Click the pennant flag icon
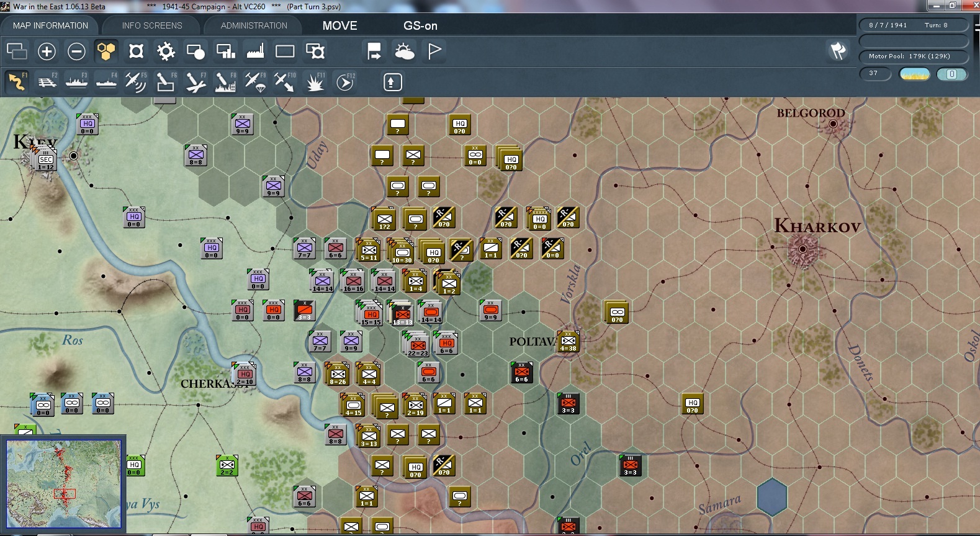 (x=434, y=51)
